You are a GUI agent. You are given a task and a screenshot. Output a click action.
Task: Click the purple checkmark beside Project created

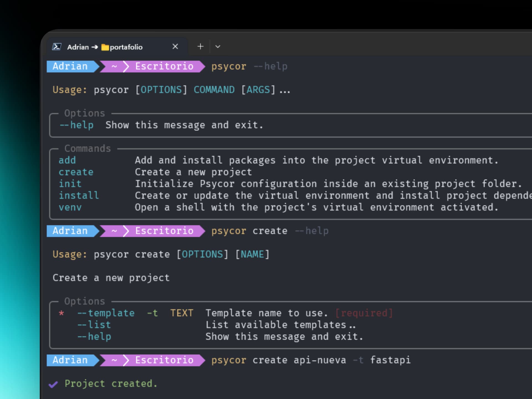53,384
